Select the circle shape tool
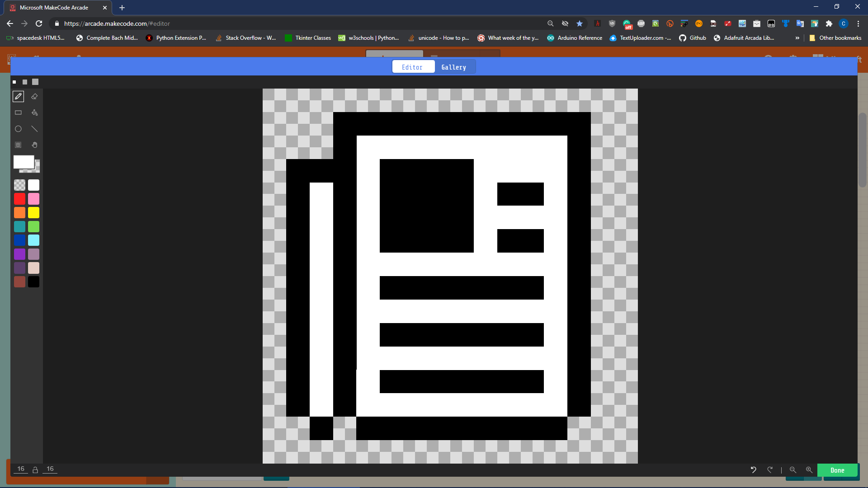The height and width of the screenshot is (488, 868). pos(18,129)
